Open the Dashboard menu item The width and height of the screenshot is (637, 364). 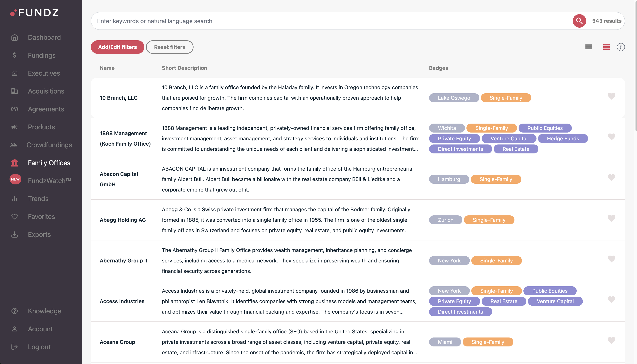click(44, 38)
